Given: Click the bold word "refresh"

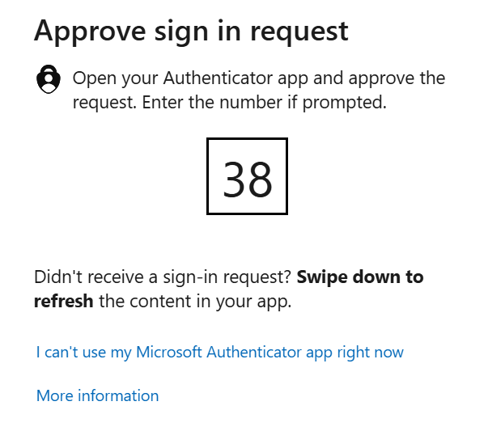Looking at the screenshot, I should point(64,302).
